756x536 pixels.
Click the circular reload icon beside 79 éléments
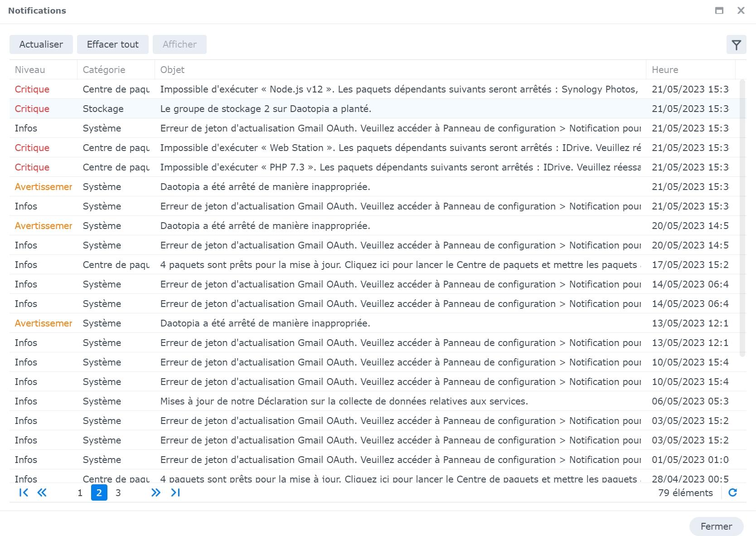pos(732,492)
